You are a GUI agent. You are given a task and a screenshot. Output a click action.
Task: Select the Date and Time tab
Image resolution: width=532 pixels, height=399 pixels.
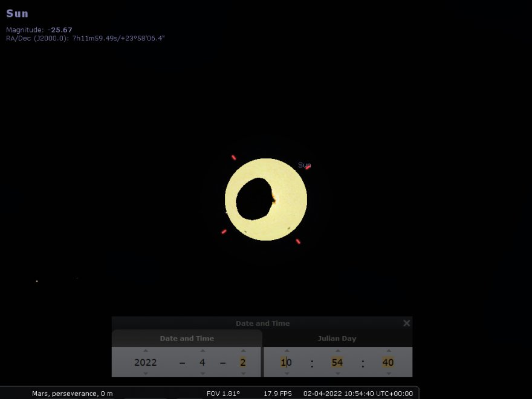tap(187, 339)
